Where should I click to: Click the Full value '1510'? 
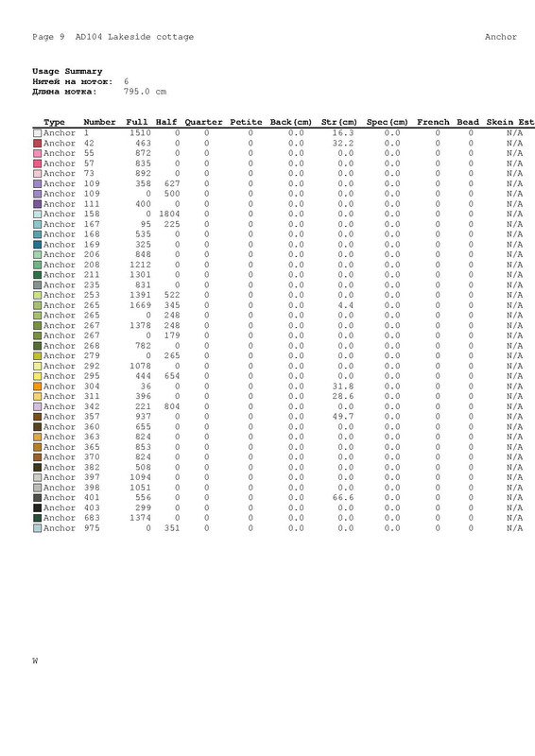tap(141, 133)
